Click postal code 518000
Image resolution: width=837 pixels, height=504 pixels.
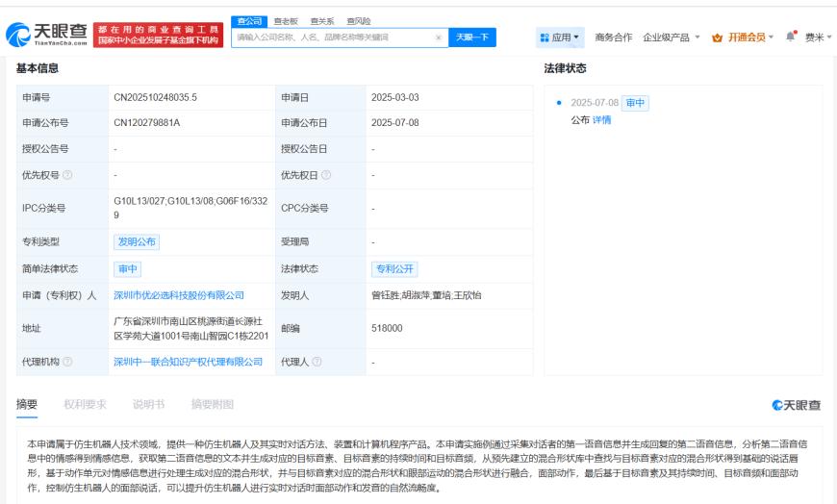point(387,328)
